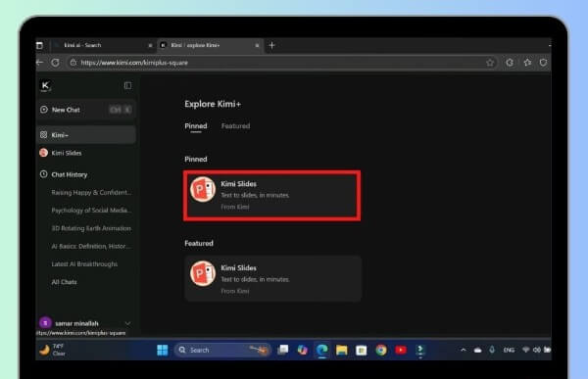Expand samar minallah account menu chevron

[x=127, y=323]
